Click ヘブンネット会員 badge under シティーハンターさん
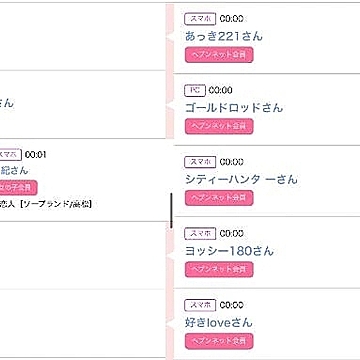Screen dimensions: 360x360 pyautogui.click(x=219, y=198)
